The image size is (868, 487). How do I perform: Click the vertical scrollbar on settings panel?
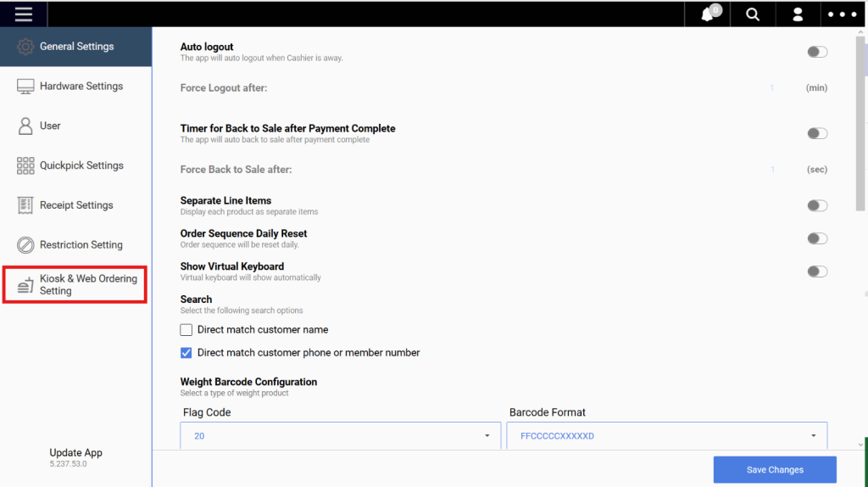(860, 124)
